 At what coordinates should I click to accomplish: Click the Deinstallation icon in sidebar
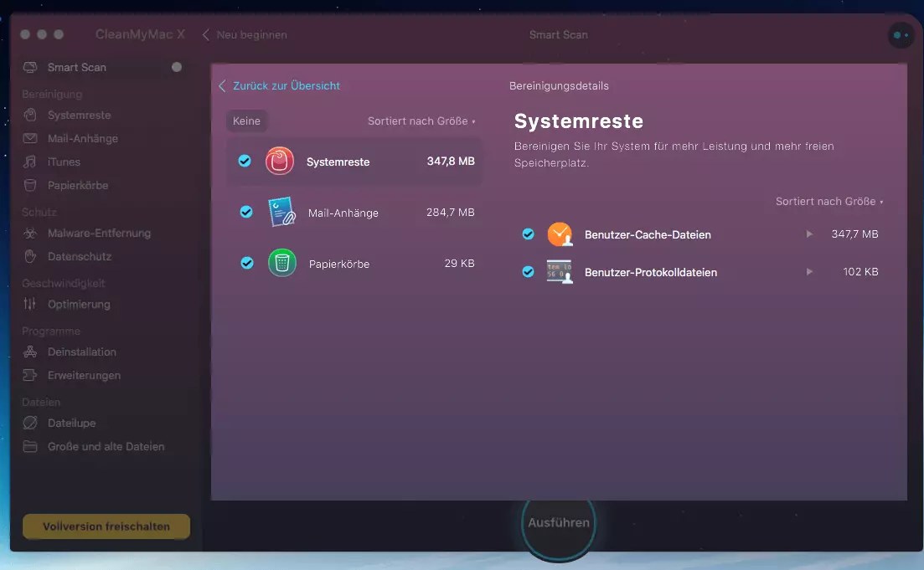click(30, 352)
